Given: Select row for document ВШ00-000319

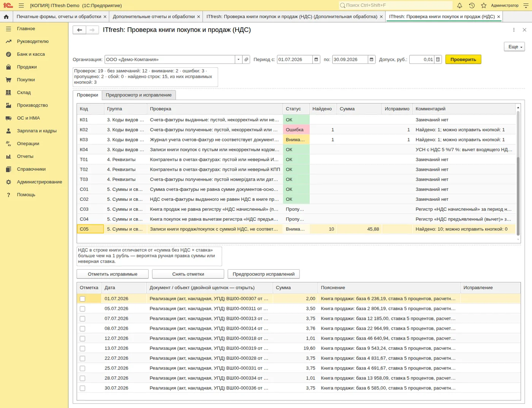Looking at the screenshot, I should point(299,348).
